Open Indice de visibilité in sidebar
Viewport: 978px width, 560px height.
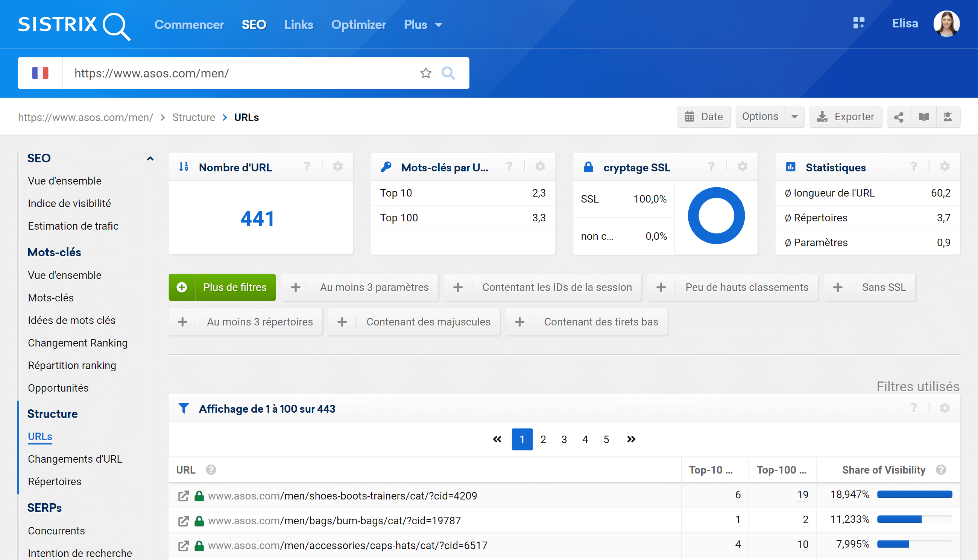pyautogui.click(x=69, y=203)
